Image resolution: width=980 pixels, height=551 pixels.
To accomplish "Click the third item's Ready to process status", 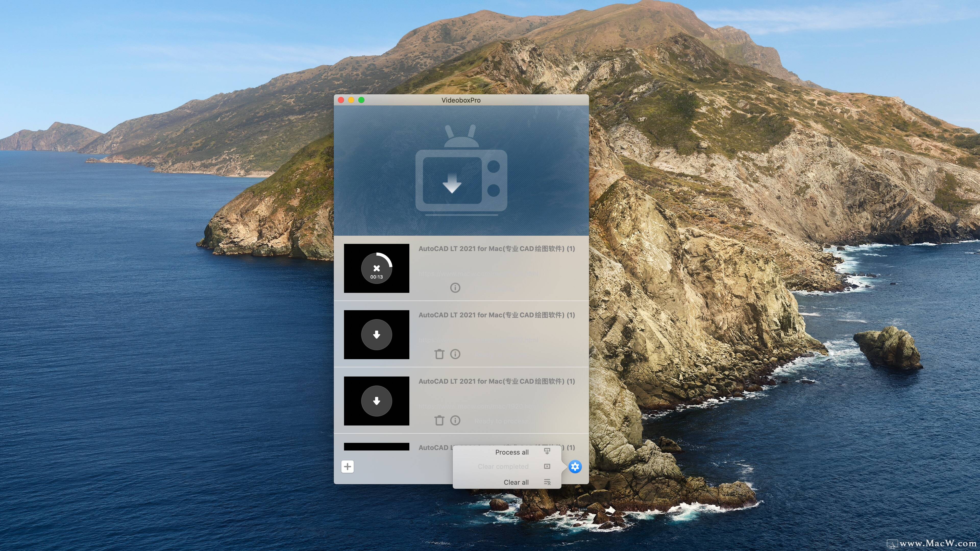I will coord(501,421).
